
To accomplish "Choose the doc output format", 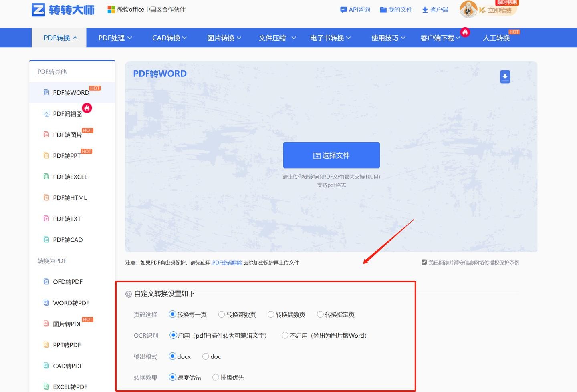I will tap(206, 356).
